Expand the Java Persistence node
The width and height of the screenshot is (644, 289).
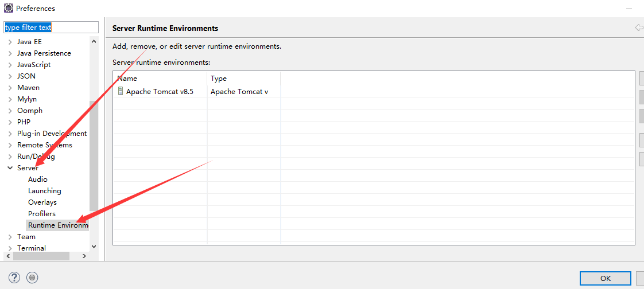coord(10,53)
